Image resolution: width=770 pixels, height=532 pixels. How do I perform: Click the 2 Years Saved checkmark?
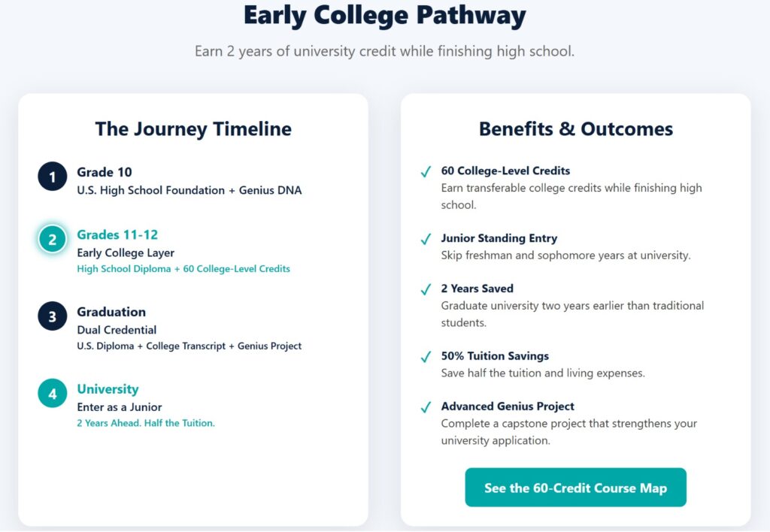click(x=426, y=290)
